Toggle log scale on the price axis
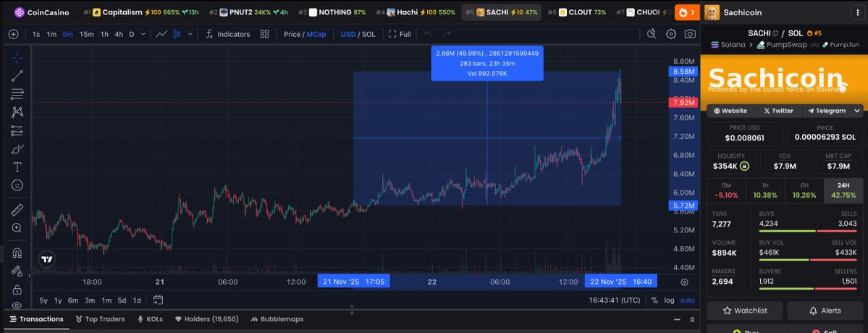 click(669, 300)
